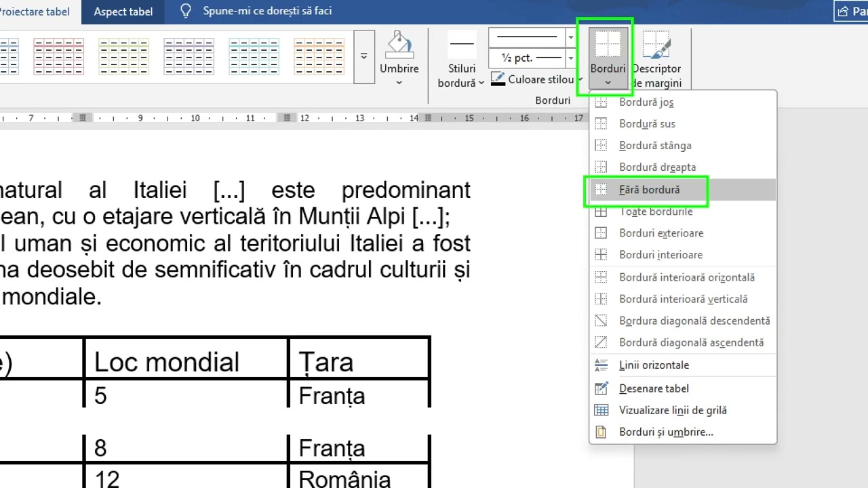This screenshot has width=868, height=488.
Task: Choose Borduri interioare option
Action: click(x=683, y=255)
